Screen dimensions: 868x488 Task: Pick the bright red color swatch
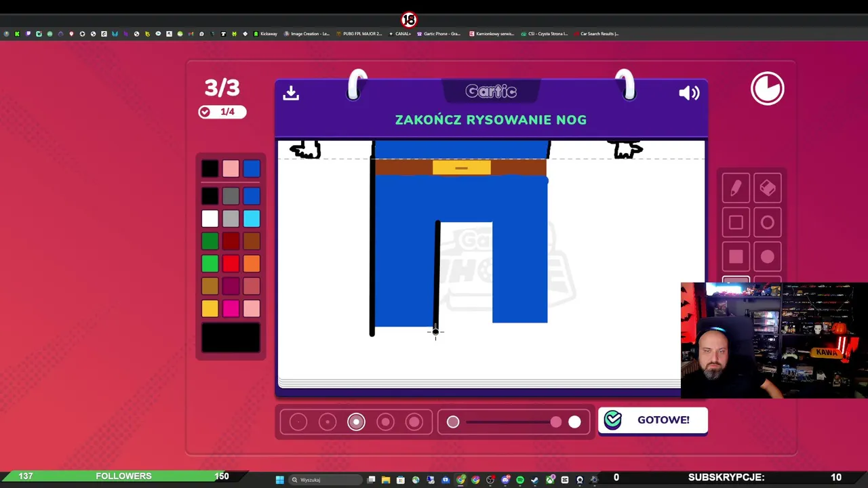pos(231,264)
